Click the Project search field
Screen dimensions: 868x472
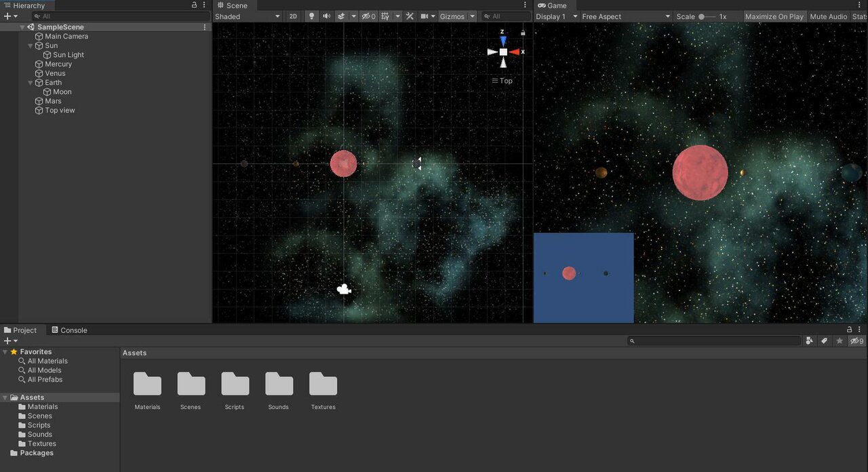pyautogui.click(x=714, y=341)
